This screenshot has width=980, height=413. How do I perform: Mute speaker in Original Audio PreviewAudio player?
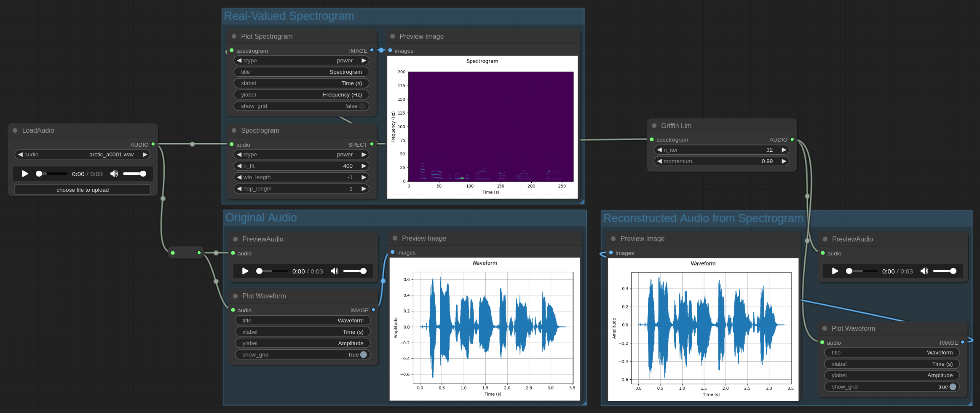coord(334,271)
